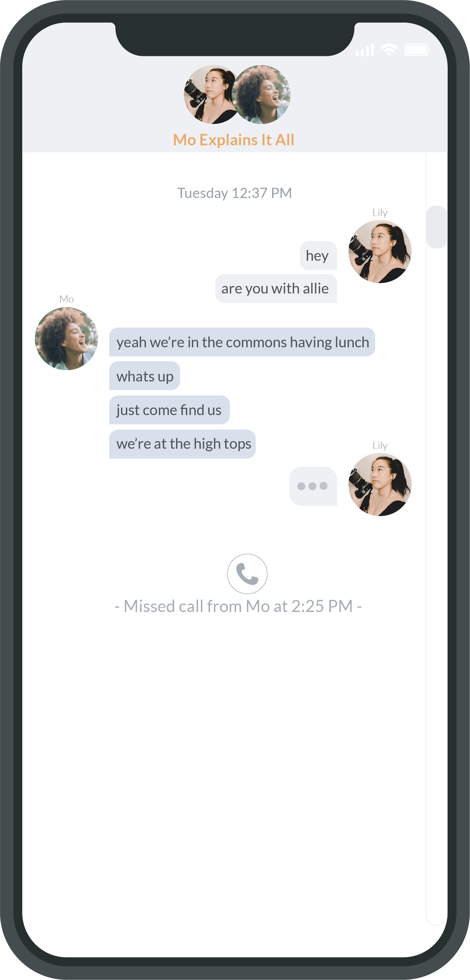The width and height of the screenshot is (470, 980).
Task: Open Mo's avatar beside the messages
Action: 66,338
